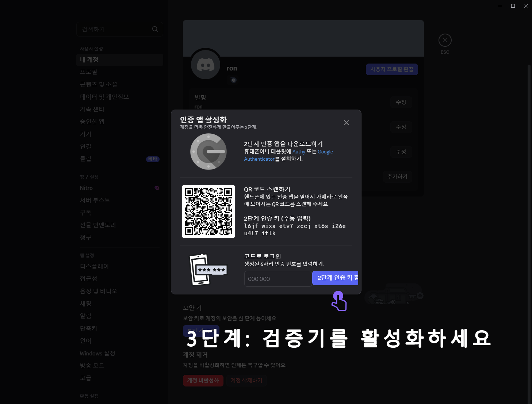Select 접근성 in sidebar
The height and width of the screenshot is (404, 532).
pos(120,279)
